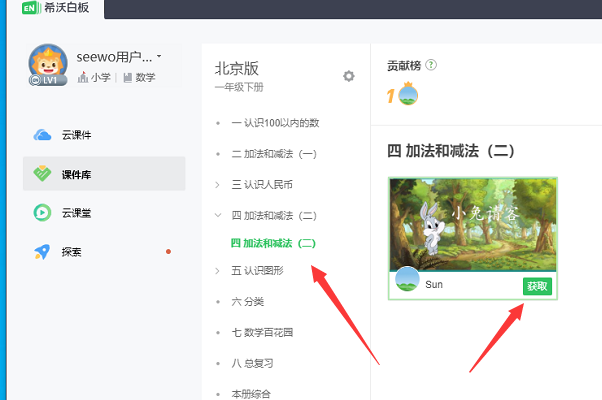The image size is (602, 400).
Task: Click the rank 1 contributor avatar
Action: (x=408, y=95)
